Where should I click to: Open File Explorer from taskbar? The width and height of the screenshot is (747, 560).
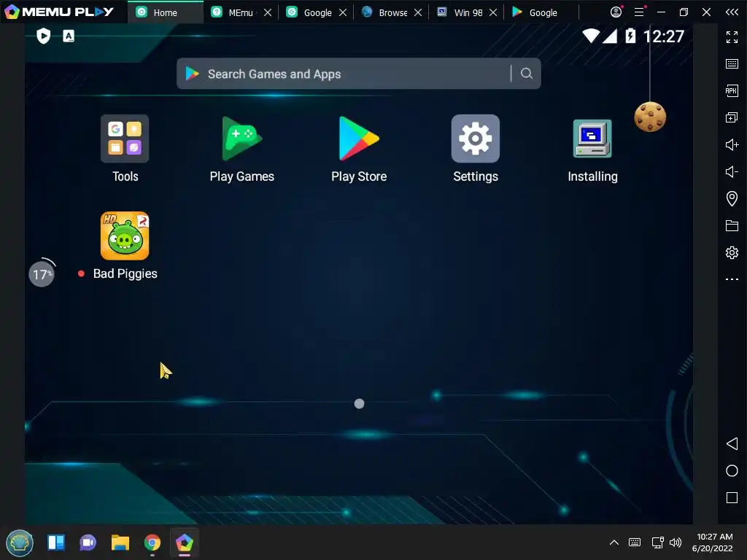point(120,542)
